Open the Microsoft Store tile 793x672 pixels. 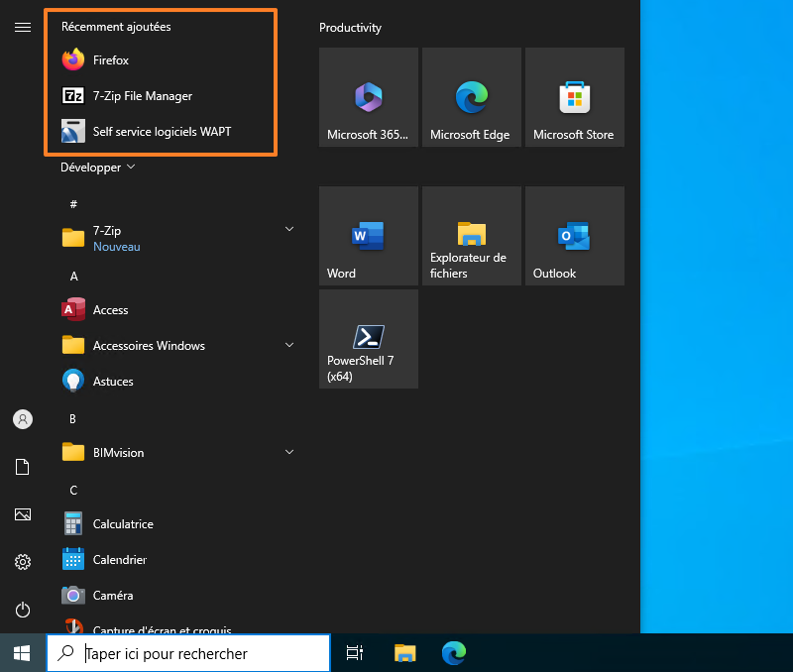(x=575, y=96)
